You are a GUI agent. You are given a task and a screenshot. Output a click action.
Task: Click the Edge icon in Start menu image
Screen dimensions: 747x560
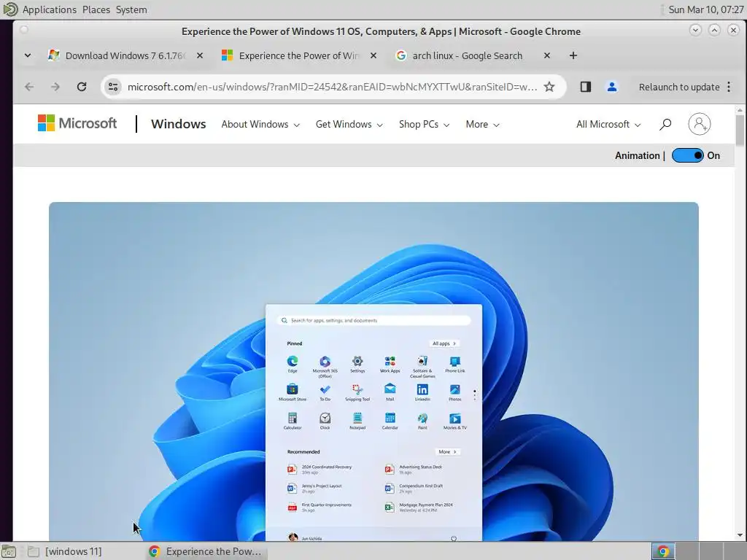293,361
